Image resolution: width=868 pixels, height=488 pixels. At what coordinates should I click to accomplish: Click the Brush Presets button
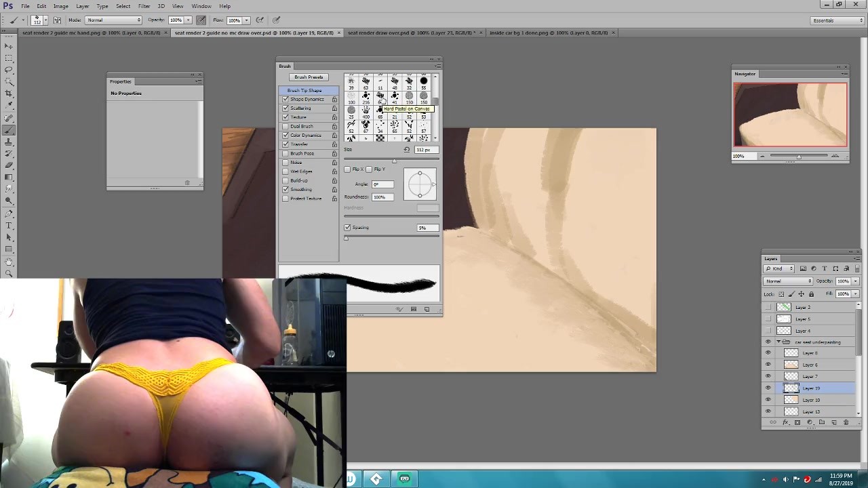click(309, 77)
